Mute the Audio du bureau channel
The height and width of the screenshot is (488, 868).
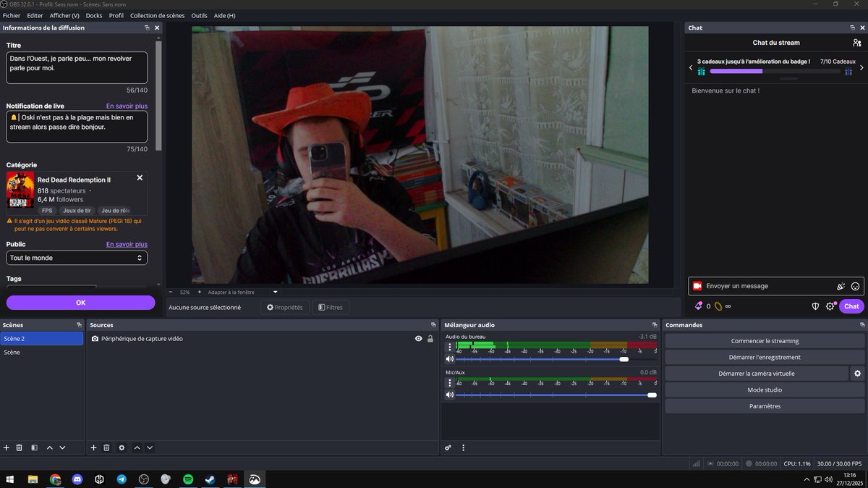pos(449,358)
